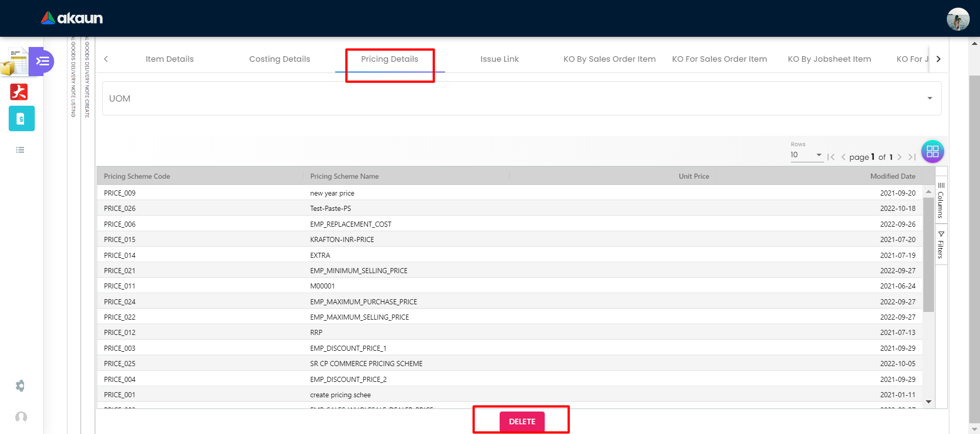This screenshot has height=434, width=980.
Task: Select the teal invoice document icon
Action: click(21, 119)
